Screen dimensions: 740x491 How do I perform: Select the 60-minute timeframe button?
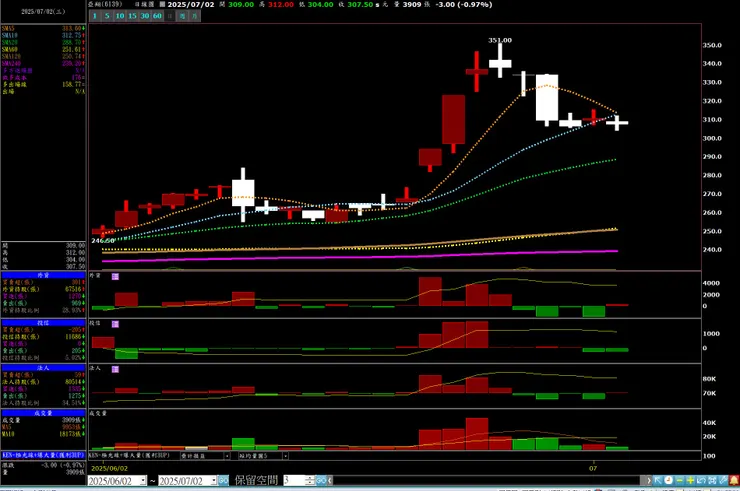[x=157, y=16]
